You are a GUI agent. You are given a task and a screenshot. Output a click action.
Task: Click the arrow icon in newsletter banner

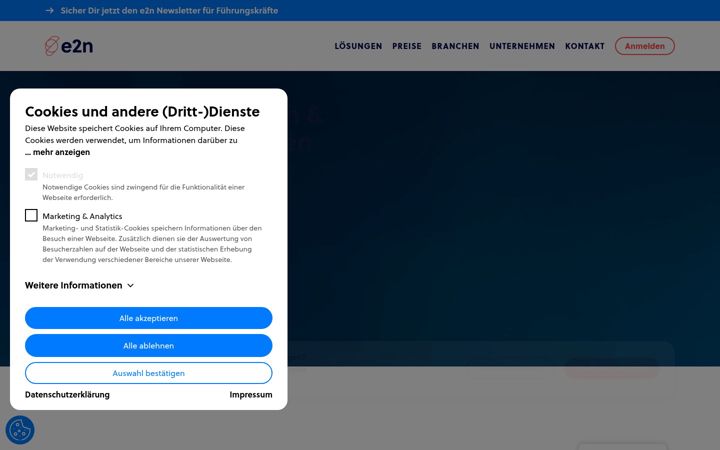click(x=50, y=10)
